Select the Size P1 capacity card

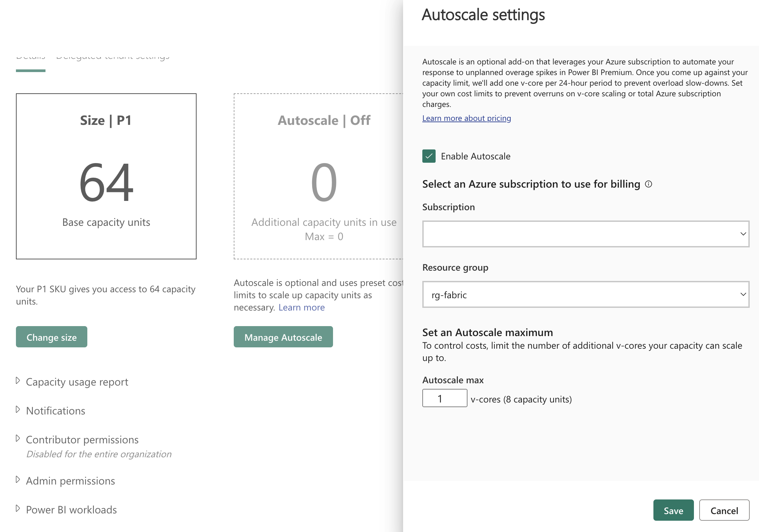[x=106, y=176]
